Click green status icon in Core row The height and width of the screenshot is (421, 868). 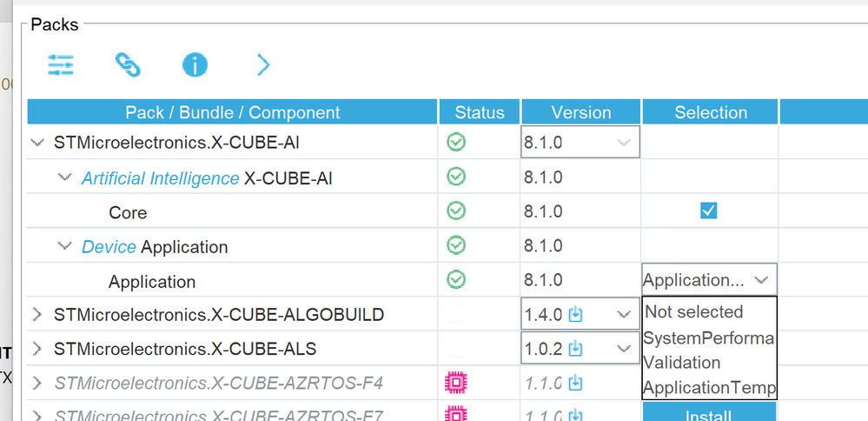coord(456,211)
